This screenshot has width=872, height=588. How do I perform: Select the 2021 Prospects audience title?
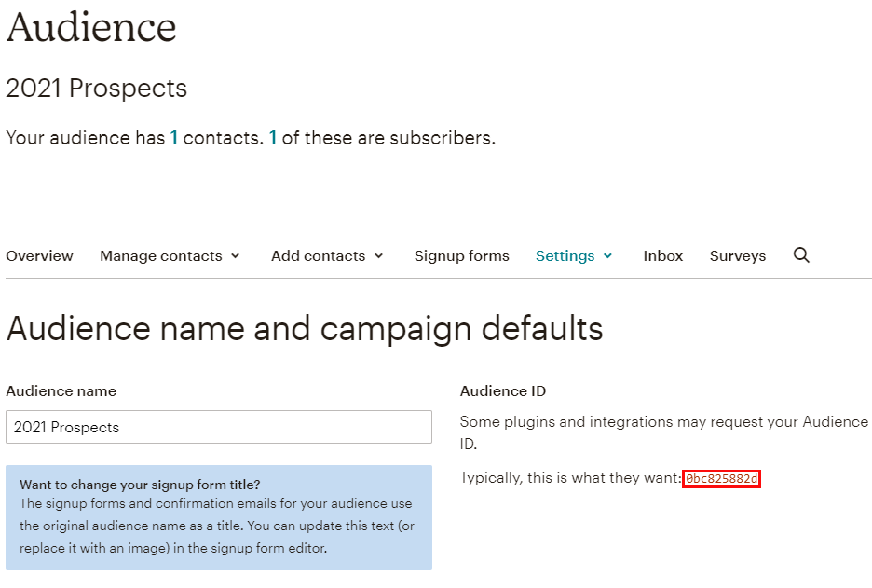click(96, 89)
